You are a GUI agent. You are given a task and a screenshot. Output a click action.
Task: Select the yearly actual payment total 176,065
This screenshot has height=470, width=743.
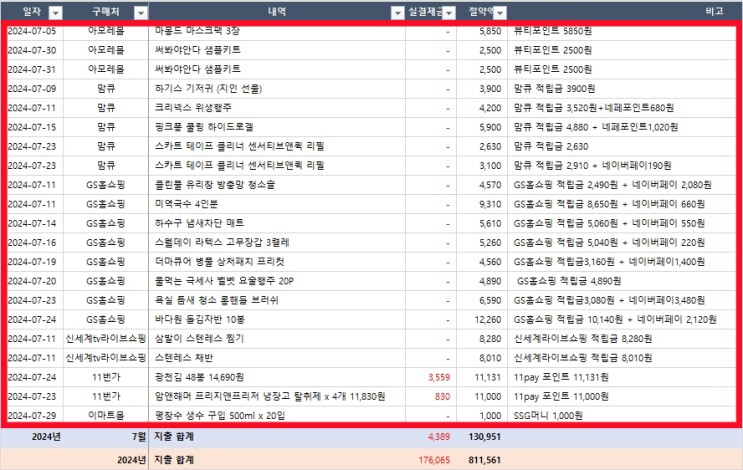coord(434,460)
